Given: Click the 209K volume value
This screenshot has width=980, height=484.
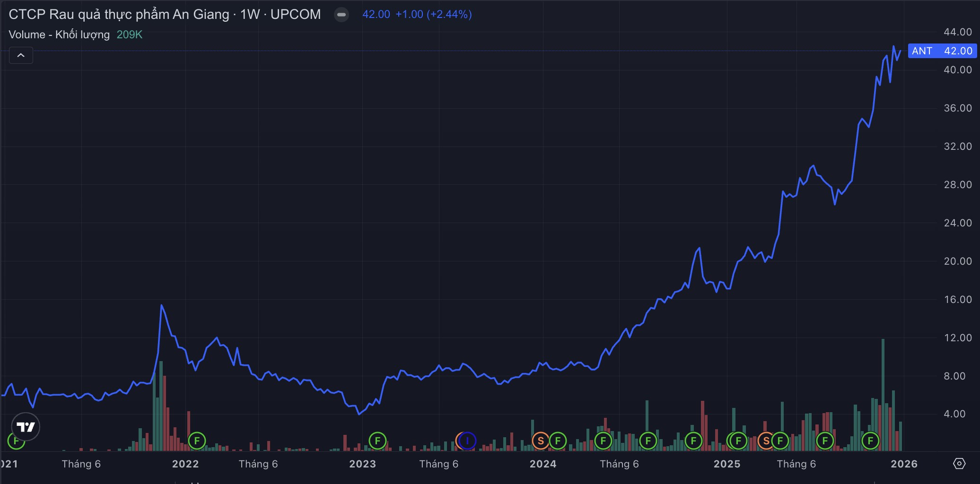Looking at the screenshot, I should tap(129, 35).
